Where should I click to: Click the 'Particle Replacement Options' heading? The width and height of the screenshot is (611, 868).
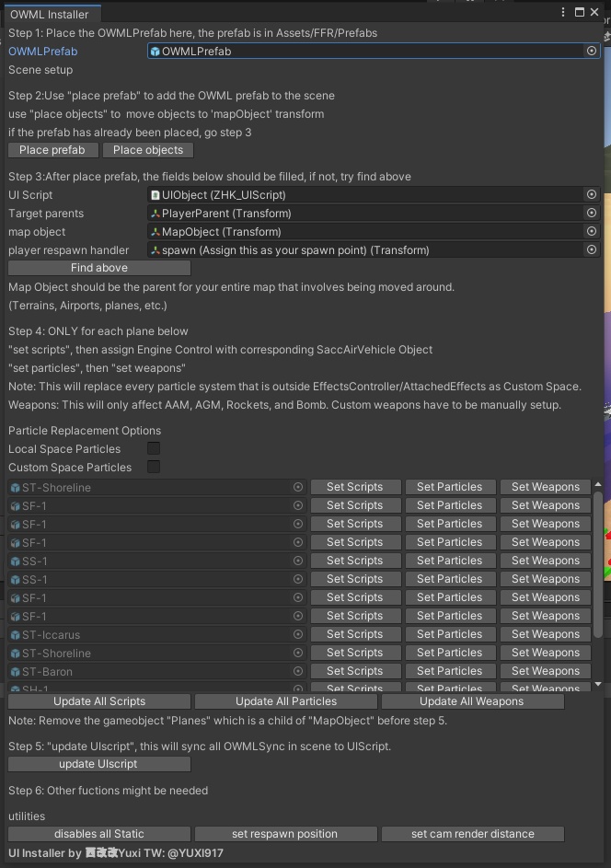[x=85, y=430]
